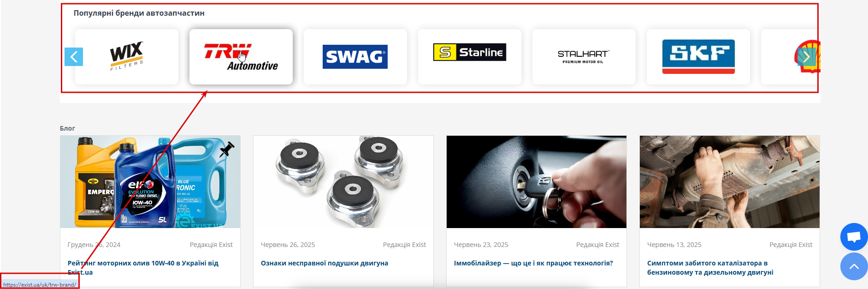Click the catalytic converter repair thumbnail
Viewport: 868px width, 289px height.
pyautogui.click(x=730, y=182)
